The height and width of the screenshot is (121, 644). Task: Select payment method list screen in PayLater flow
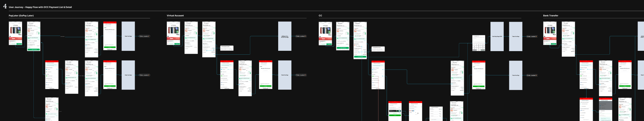click(x=52, y=75)
